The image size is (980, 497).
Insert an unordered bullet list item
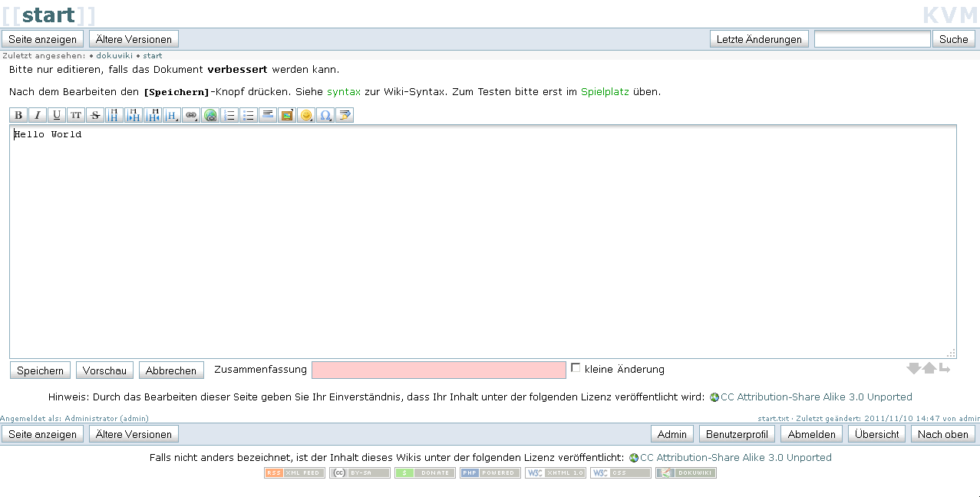[x=249, y=116]
